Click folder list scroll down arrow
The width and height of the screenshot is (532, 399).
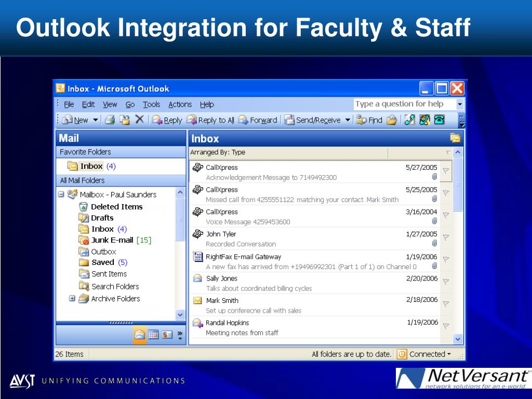pyautogui.click(x=180, y=315)
